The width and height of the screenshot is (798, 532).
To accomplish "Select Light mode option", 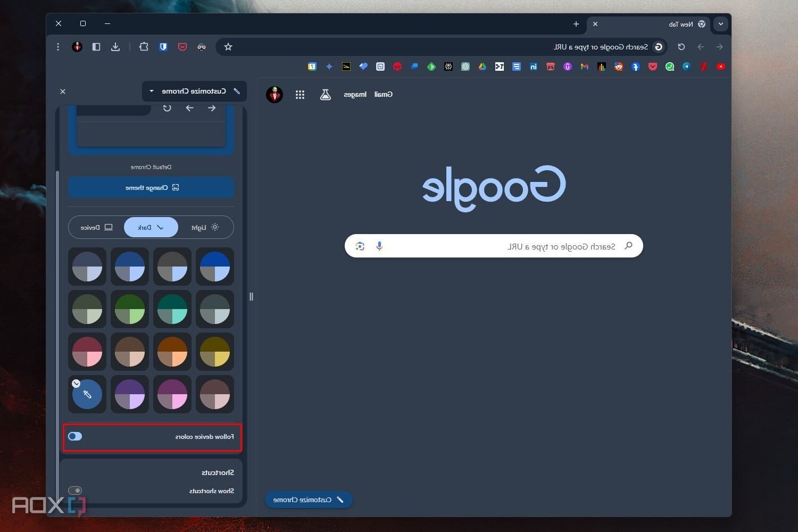I will (x=205, y=227).
